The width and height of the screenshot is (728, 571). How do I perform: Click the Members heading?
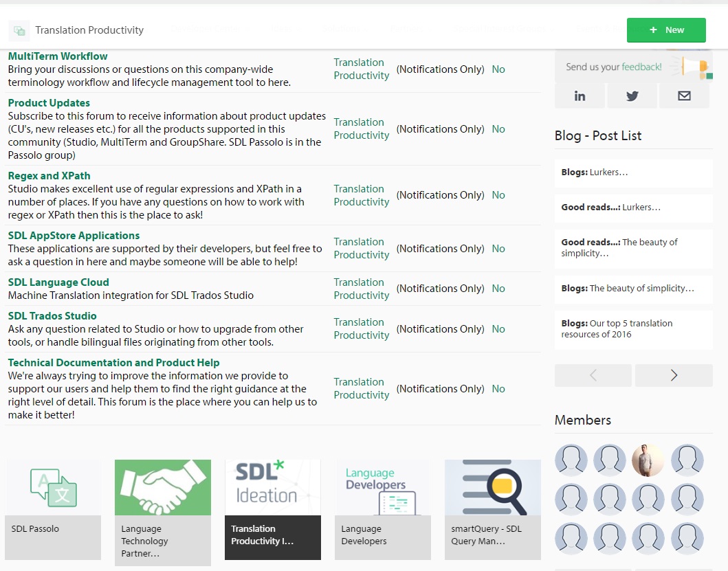click(x=583, y=420)
